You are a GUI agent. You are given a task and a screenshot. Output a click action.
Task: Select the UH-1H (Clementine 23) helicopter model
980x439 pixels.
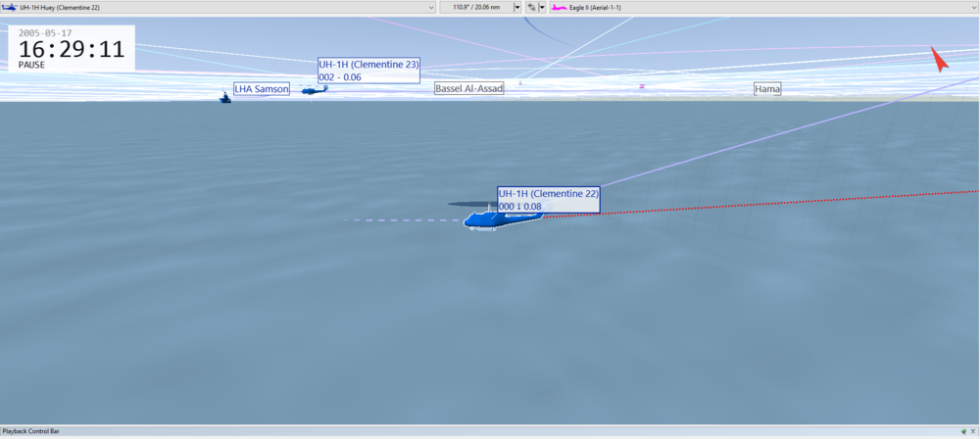click(x=315, y=90)
